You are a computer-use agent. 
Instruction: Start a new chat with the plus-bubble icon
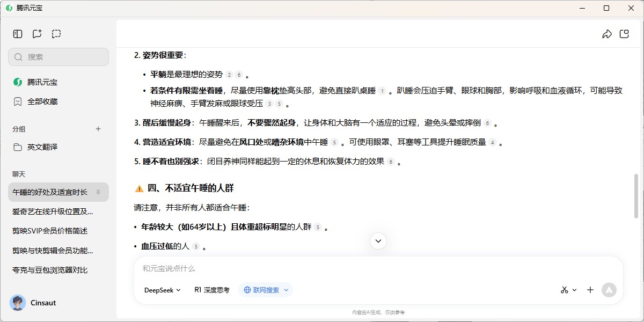click(37, 34)
